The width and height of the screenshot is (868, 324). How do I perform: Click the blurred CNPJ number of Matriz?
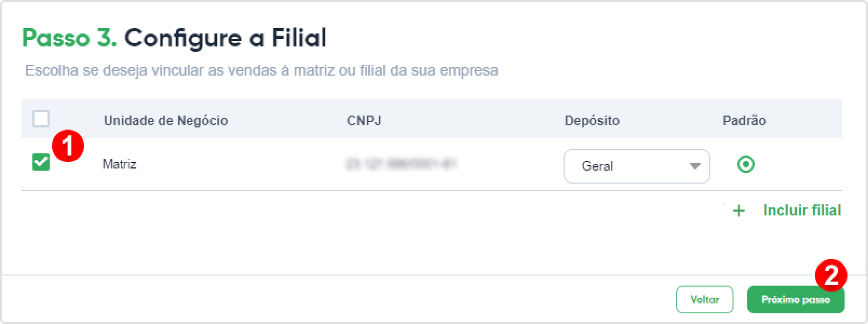(x=401, y=164)
